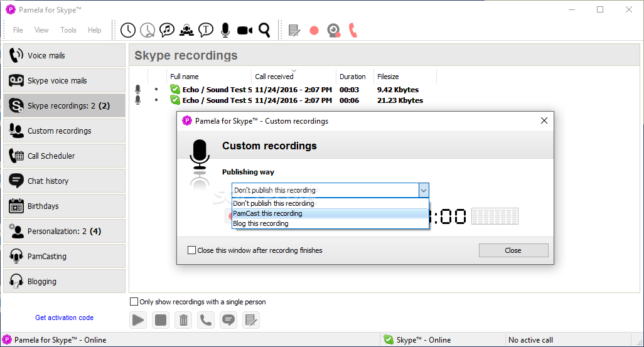Open the Tools menu
Screen dimensions: 644x347
tap(68, 30)
